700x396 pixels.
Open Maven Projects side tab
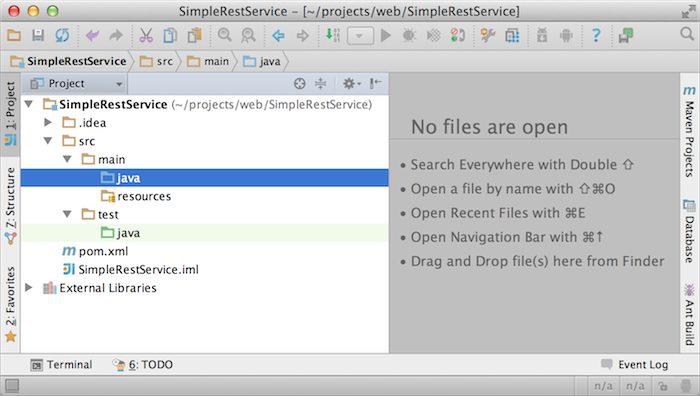pos(689,131)
